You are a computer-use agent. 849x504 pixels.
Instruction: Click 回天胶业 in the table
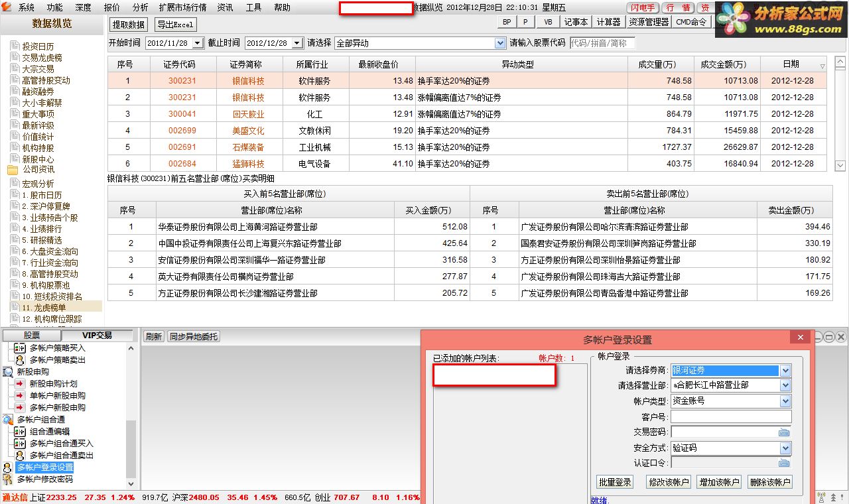click(x=248, y=114)
